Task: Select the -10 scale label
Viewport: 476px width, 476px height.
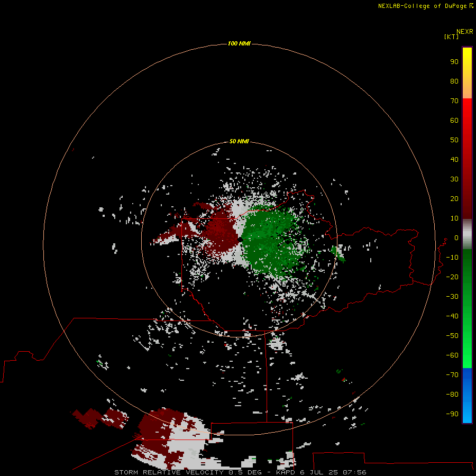Action: [x=452, y=258]
